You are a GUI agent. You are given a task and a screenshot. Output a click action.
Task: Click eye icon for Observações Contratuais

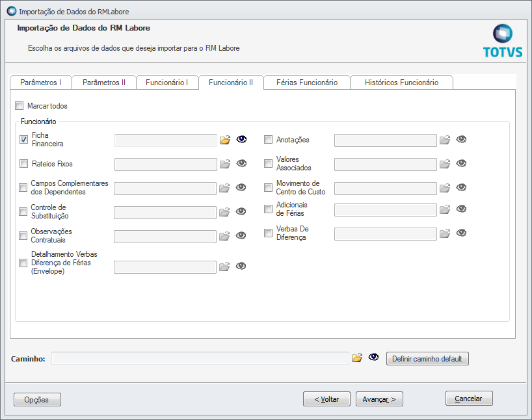[x=241, y=235]
